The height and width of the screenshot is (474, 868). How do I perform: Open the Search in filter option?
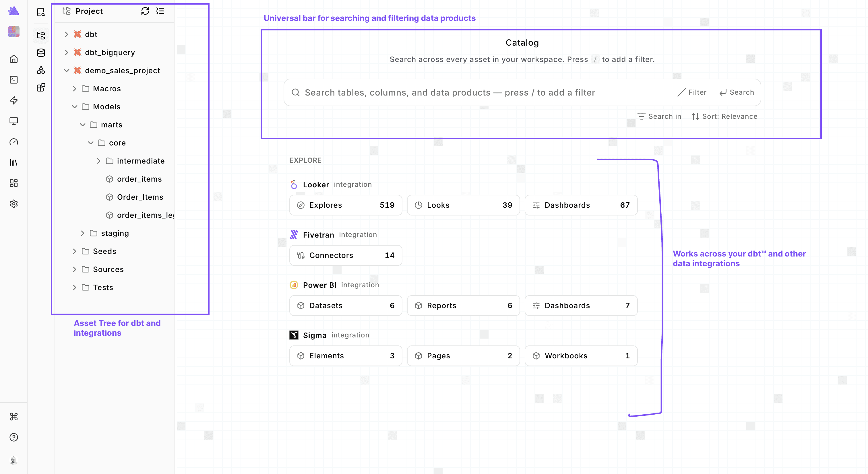(659, 116)
